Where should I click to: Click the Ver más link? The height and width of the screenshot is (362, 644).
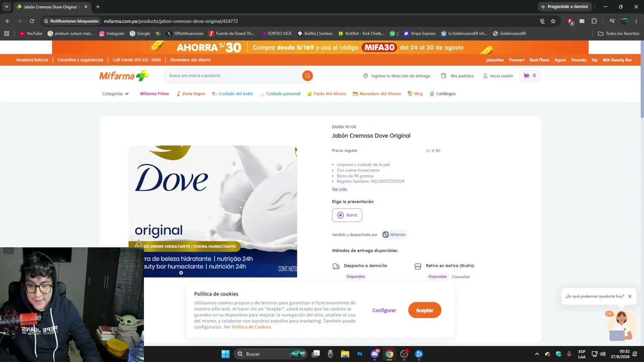(340, 189)
